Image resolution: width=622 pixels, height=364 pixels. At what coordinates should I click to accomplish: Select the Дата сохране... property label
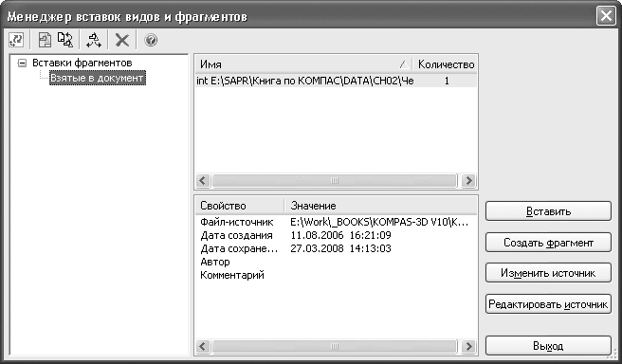239,248
